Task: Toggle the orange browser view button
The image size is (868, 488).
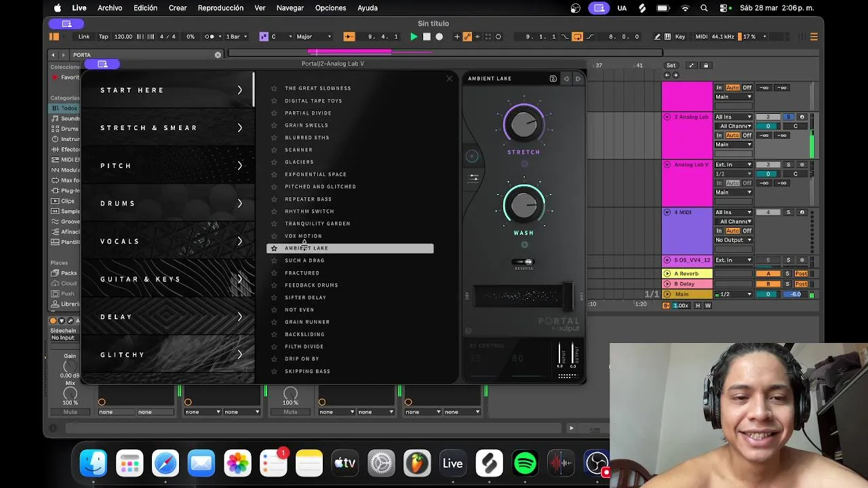Action: click(54, 37)
